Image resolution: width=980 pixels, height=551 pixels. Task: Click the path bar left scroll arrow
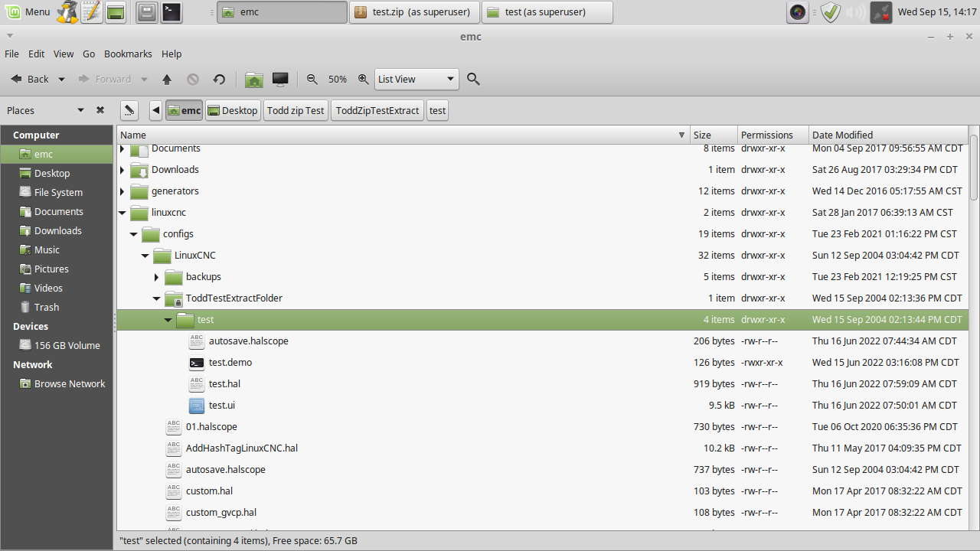(x=155, y=110)
